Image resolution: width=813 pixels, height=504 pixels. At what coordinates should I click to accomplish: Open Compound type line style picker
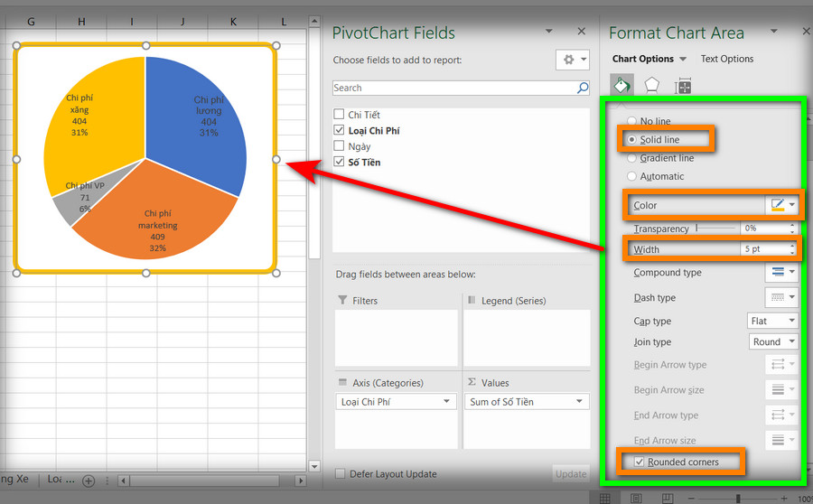(x=781, y=272)
